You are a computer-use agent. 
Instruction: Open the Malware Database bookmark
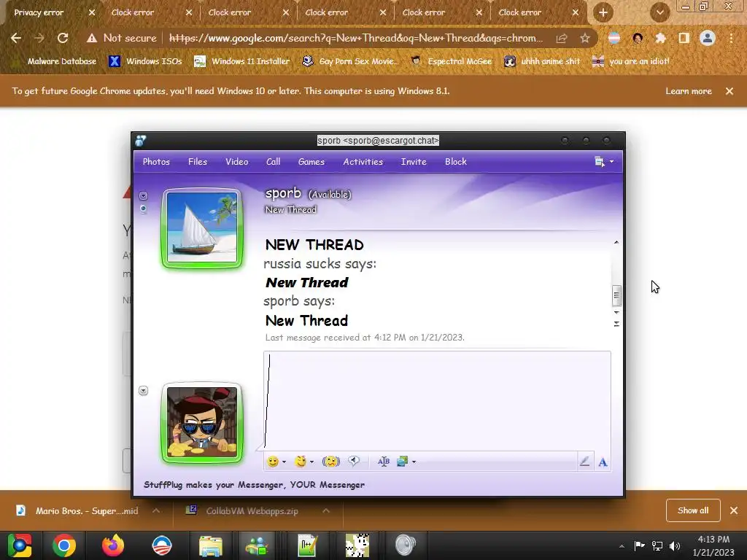pos(55,61)
